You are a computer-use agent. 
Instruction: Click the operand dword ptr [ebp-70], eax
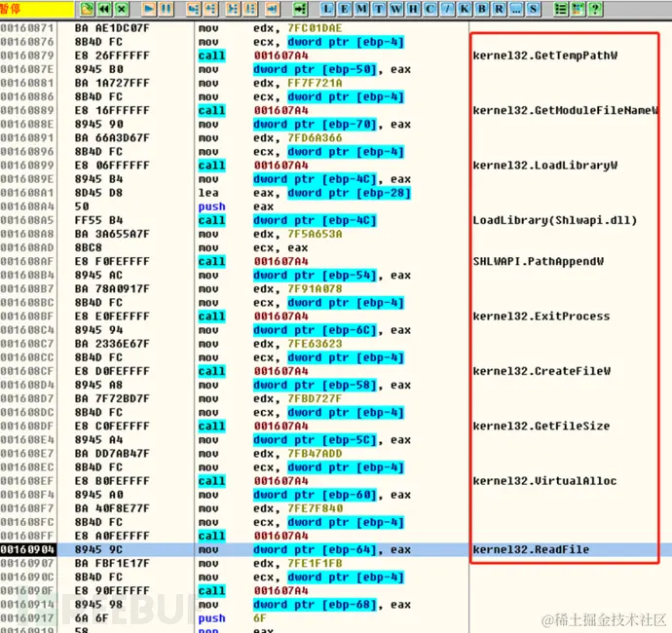coord(332,125)
